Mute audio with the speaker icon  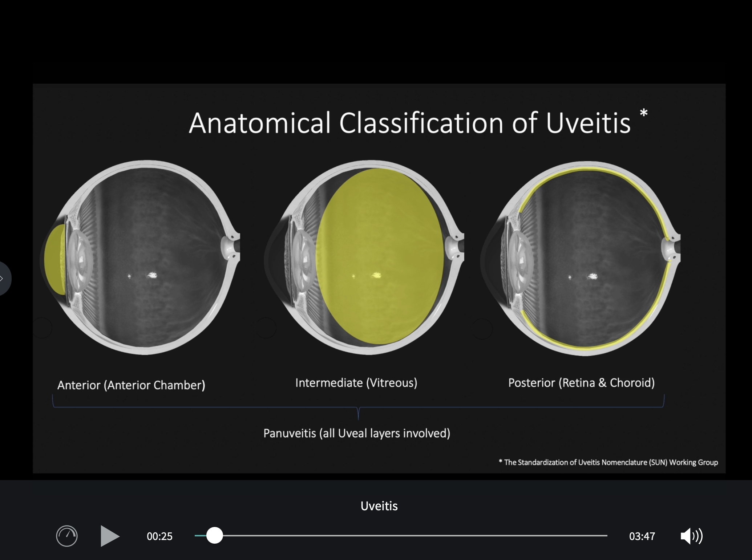(691, 536)
